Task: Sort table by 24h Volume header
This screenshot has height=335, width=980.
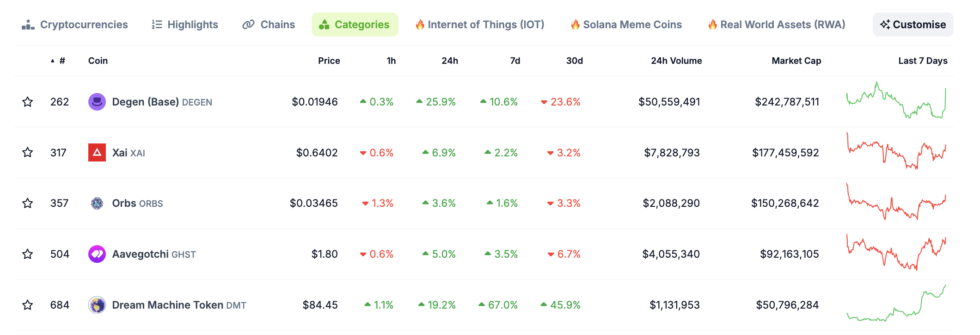Action: click(x=676, y=61)
